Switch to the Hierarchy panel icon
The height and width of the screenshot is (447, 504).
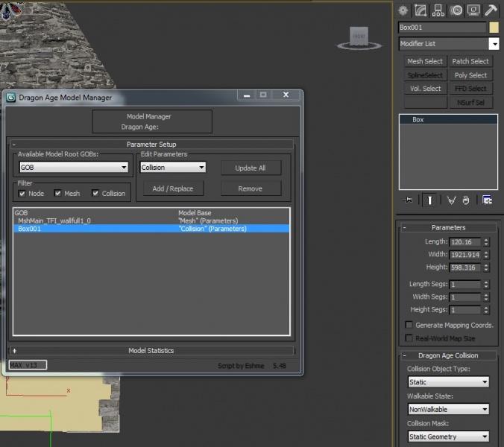point(438,10)
